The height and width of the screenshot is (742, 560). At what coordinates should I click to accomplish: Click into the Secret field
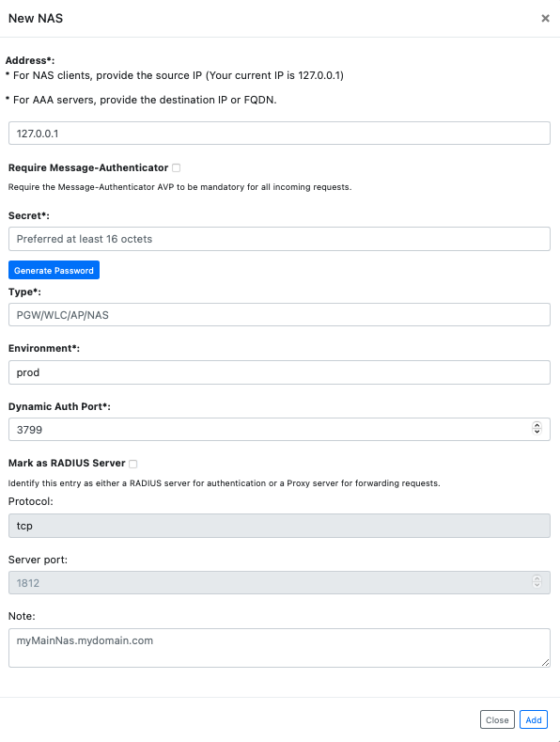coord(279,239)
